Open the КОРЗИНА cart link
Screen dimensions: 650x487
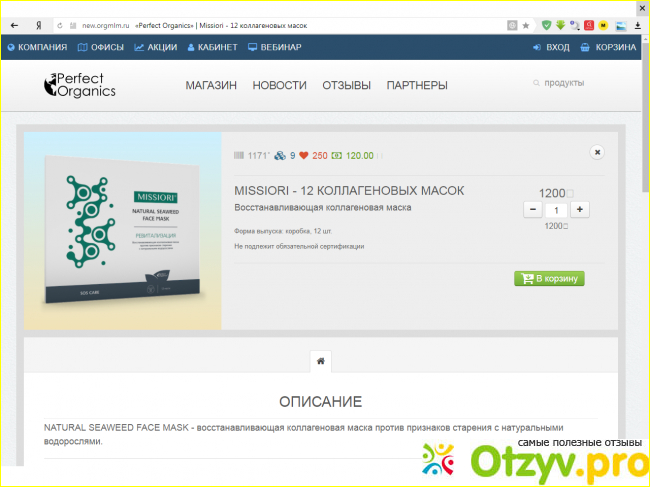click(608, 47)
